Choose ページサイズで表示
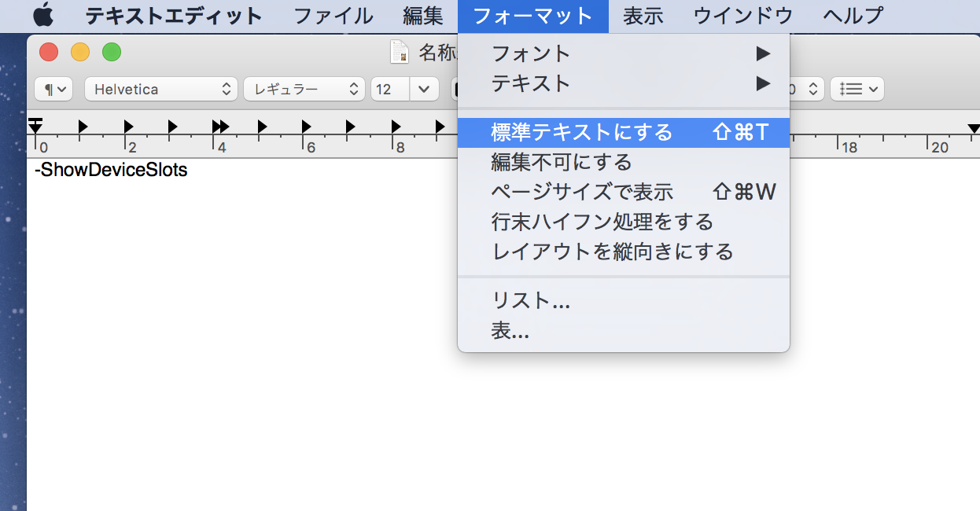This screenshot has height=511, width=980. click(624, 192)
